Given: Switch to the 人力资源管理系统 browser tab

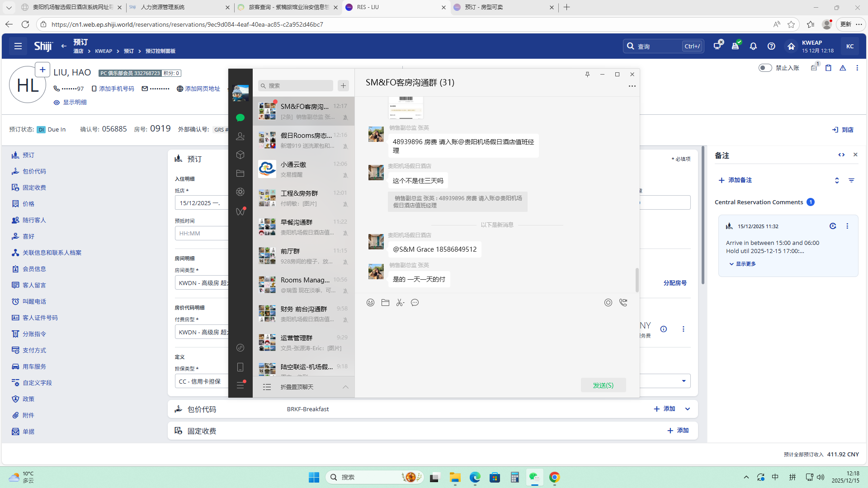Looking at the screenshot, I should pyautogui.click(x=163, y=7).
